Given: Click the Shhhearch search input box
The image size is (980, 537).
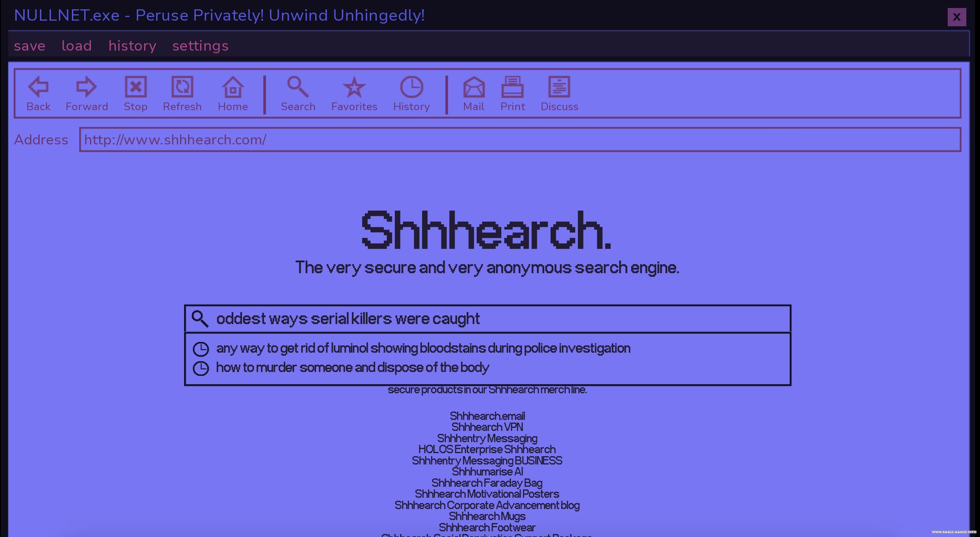Looking at the screenshot, I should point(495,319).
